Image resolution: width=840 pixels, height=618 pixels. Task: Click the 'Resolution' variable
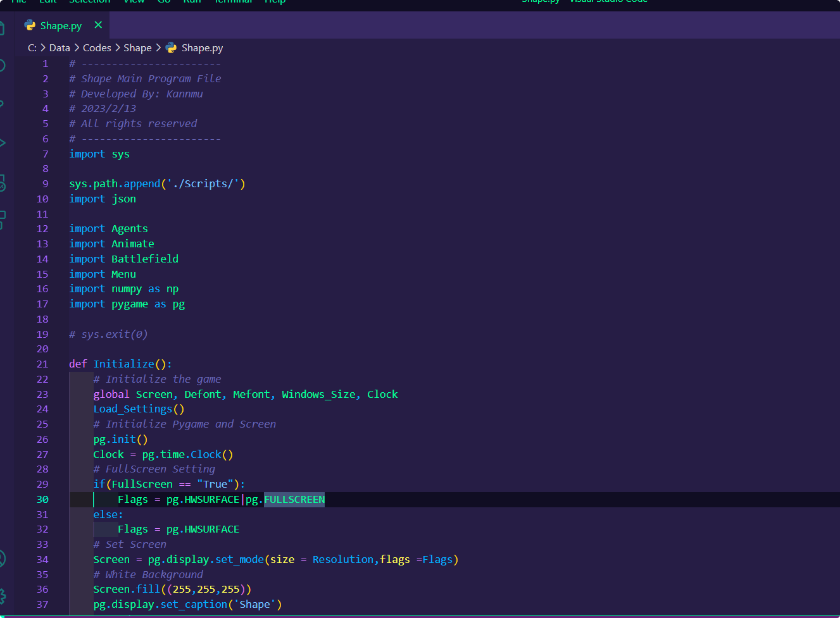pyautogui.click(x=343, y=560)
